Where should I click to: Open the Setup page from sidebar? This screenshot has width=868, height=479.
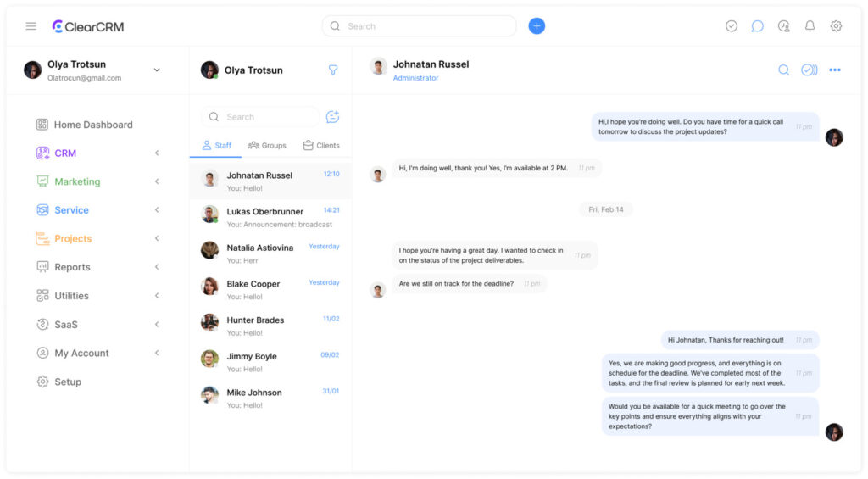(68, 382)
